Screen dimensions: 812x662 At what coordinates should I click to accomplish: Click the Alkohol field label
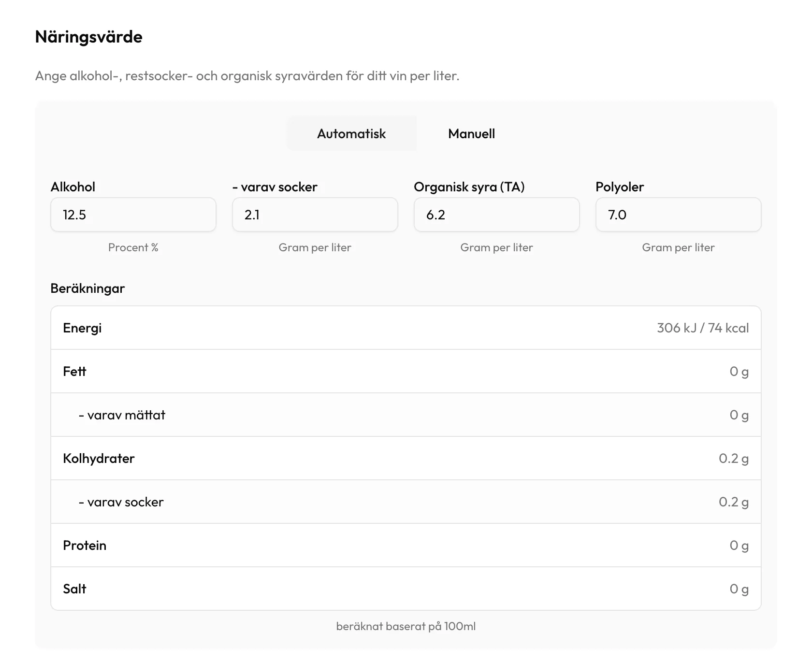tap(73, 187)
